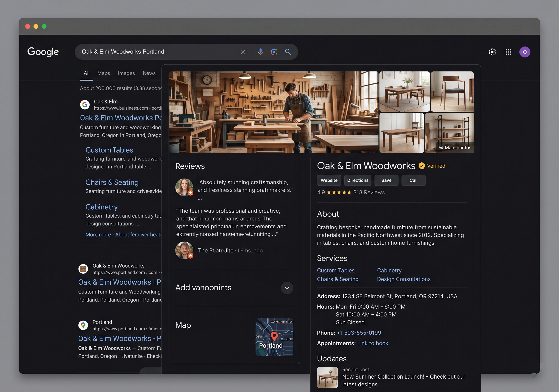Open the Website button
The width and height of the screenshot is (559, 392).
pos(329,180)
